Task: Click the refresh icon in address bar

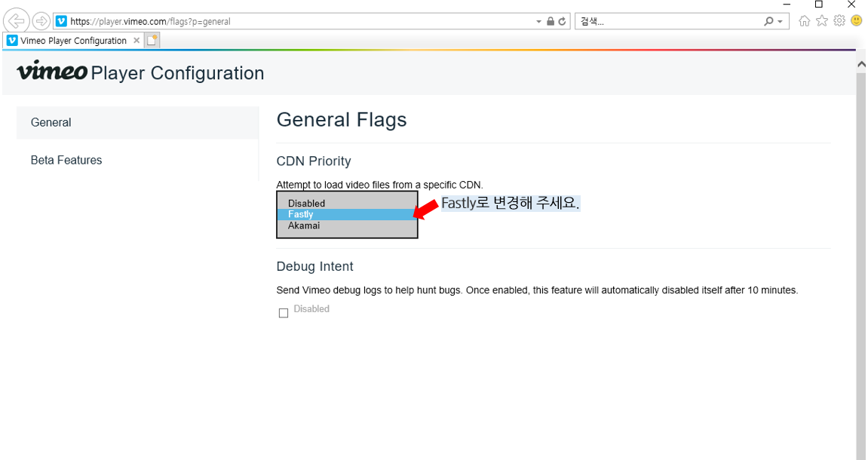Action: pyautogui.click(x=562, y=22)
